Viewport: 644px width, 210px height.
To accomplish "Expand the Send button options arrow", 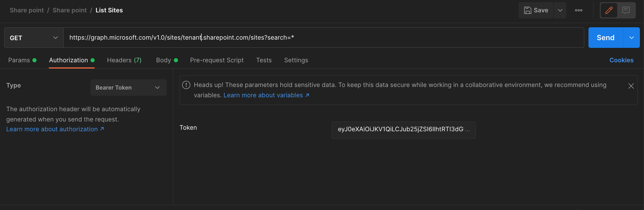I will [x=631, y=38].
